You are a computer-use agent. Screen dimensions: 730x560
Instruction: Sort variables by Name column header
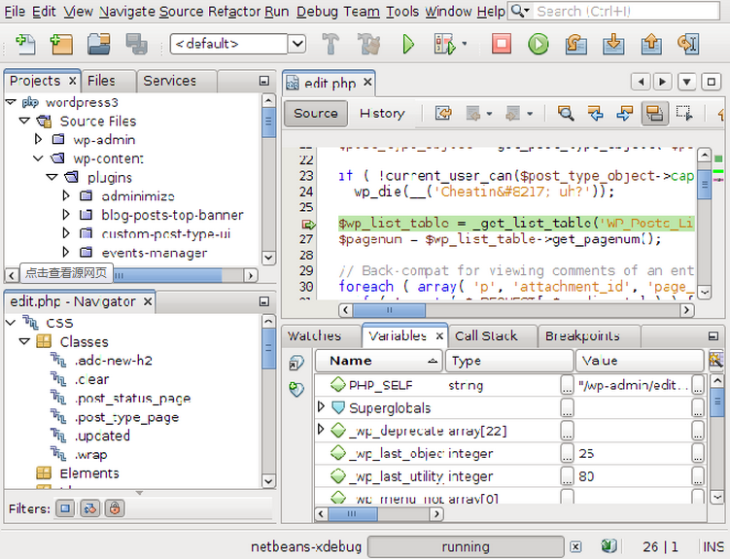point(378,361)
